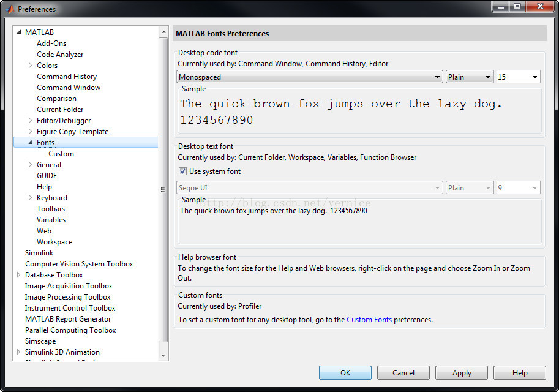
Task: Click the OK button
Action: pos(345,373)
